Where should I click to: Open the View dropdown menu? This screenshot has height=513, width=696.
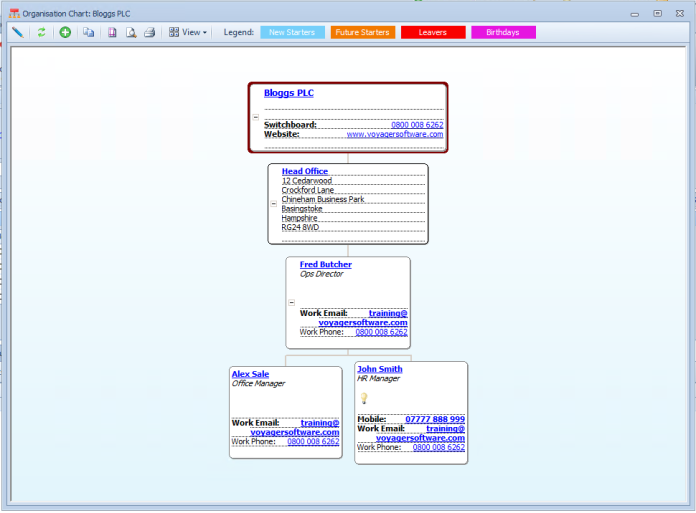[188, 32]
